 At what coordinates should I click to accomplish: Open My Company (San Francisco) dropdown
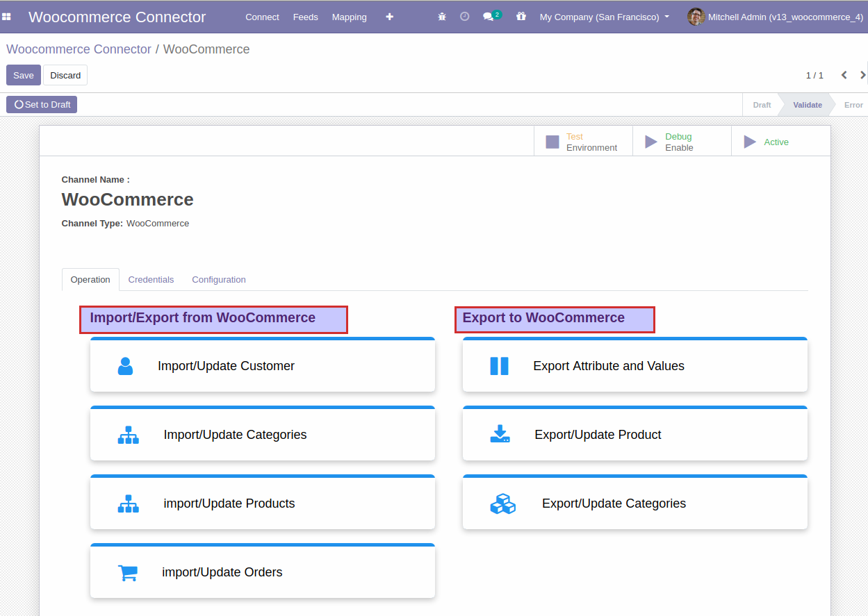[x=604, y=17]
